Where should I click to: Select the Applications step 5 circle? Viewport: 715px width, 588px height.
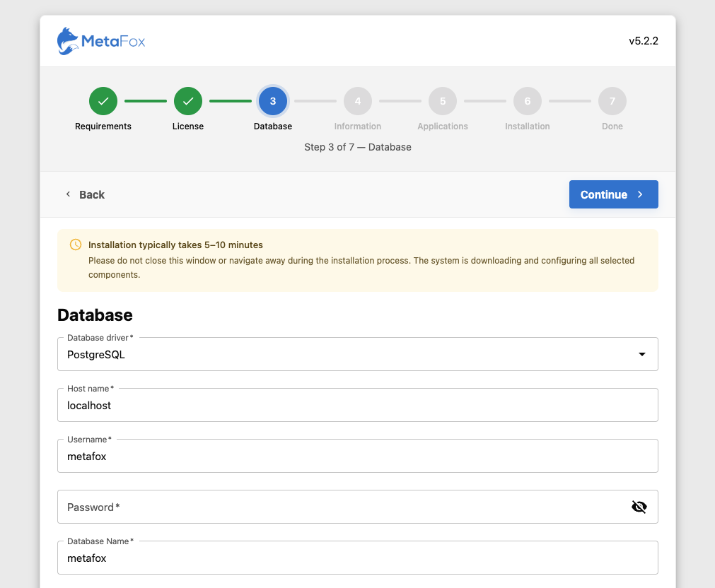[x=443, y=101]
